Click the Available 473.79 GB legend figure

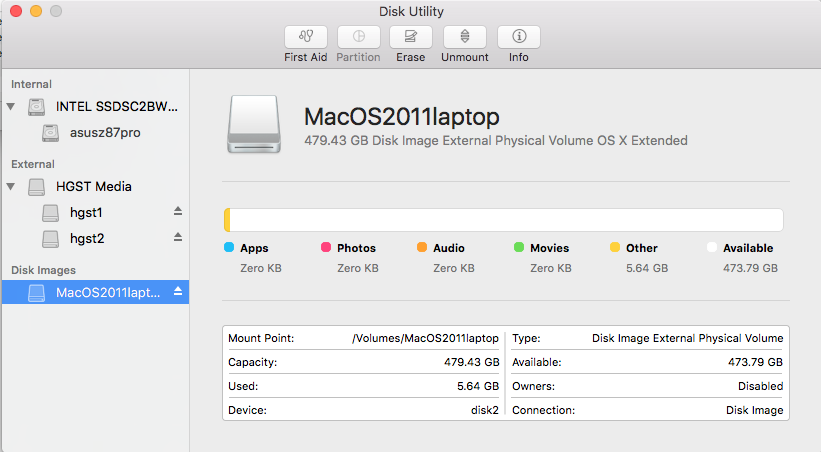(750, 268)
